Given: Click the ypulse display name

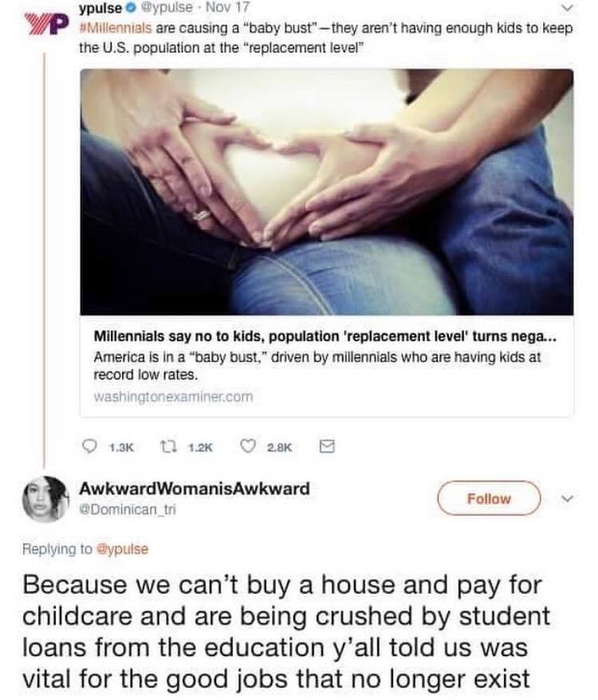Looking at the screenshot, I should (100, 8).
